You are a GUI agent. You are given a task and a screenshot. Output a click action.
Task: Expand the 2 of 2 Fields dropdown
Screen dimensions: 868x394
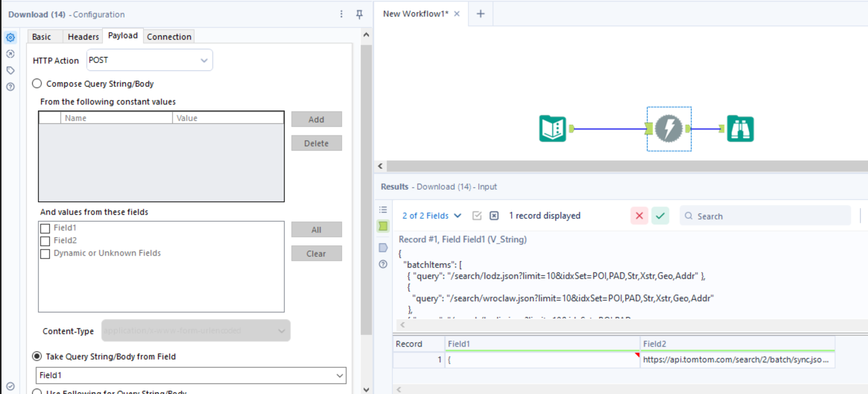(432, 216)
